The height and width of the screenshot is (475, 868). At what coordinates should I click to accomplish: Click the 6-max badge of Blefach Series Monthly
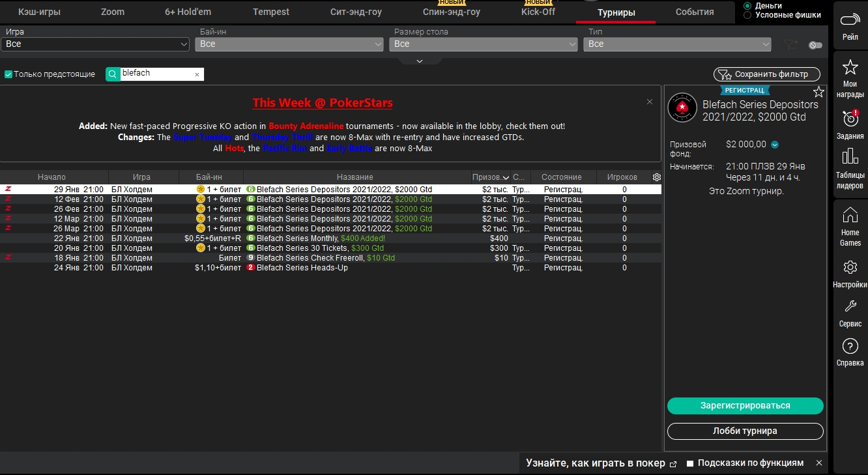[250, 238]
